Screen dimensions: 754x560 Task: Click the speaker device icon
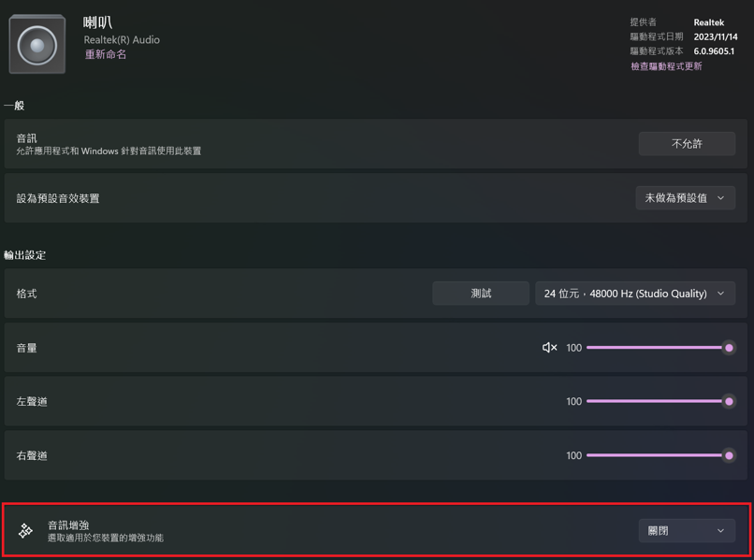click(37, 44)
